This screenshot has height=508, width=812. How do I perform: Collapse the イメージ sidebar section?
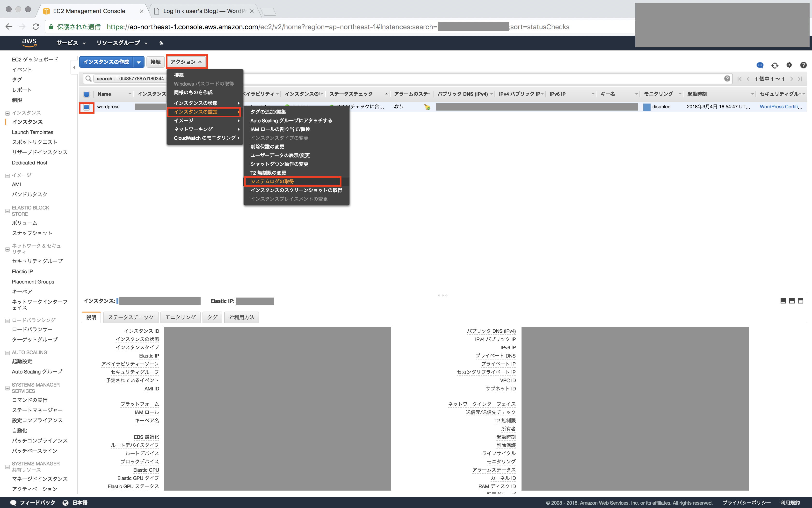pos(7,175)
